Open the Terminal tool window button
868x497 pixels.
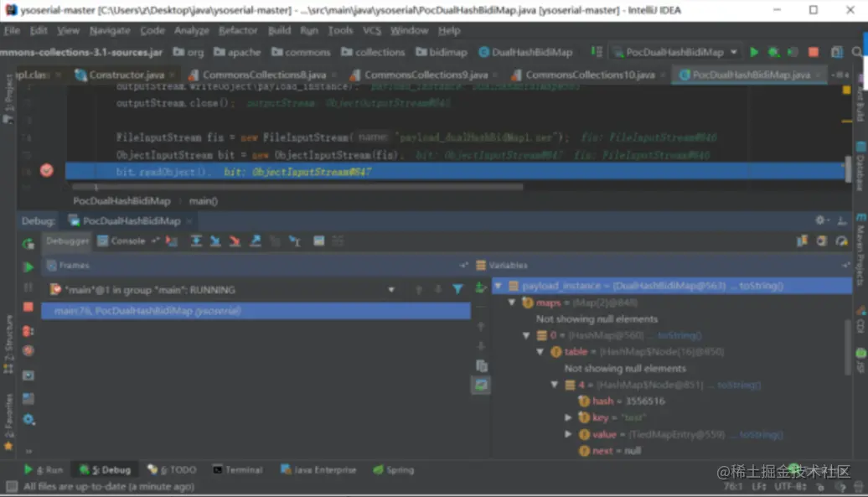(x=237, y=470)
